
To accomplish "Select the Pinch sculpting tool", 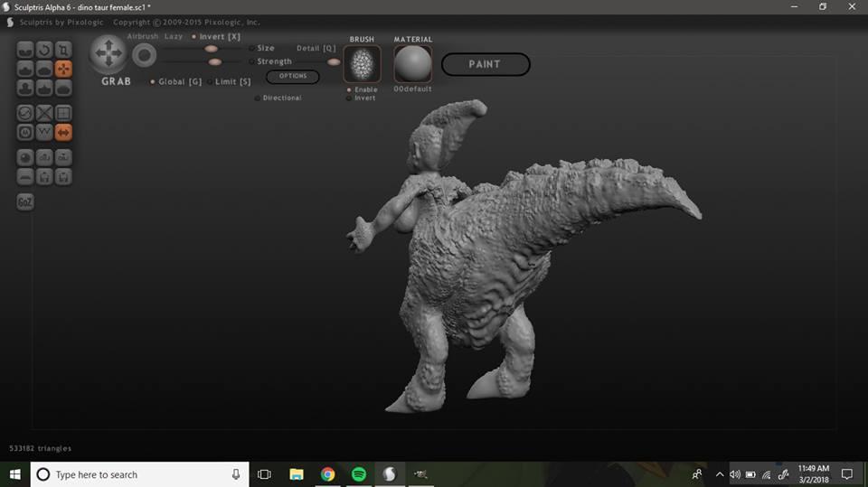I will click(44, 88).
